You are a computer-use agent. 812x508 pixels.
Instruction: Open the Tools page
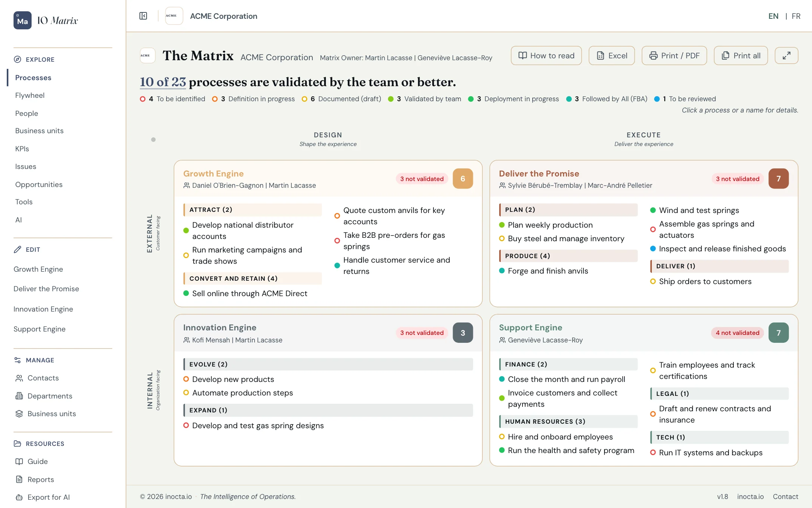(x=24, y=202)
